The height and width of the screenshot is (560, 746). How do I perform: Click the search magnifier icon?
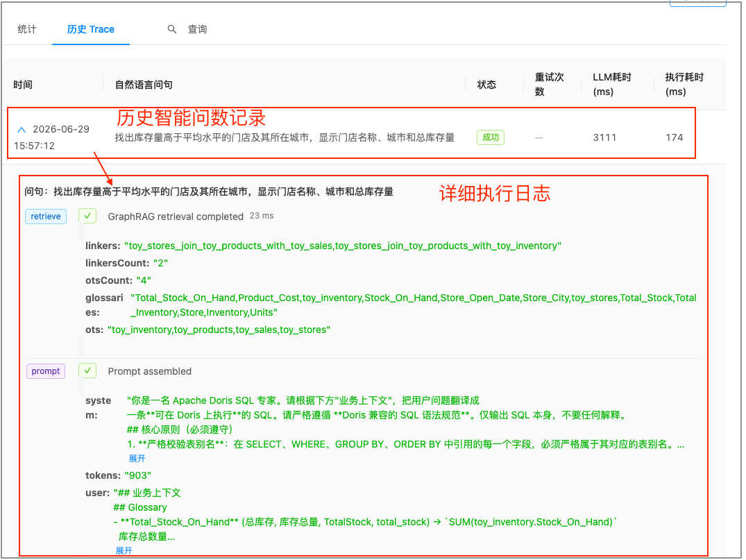pyautogui.click(x=171, y=30)
